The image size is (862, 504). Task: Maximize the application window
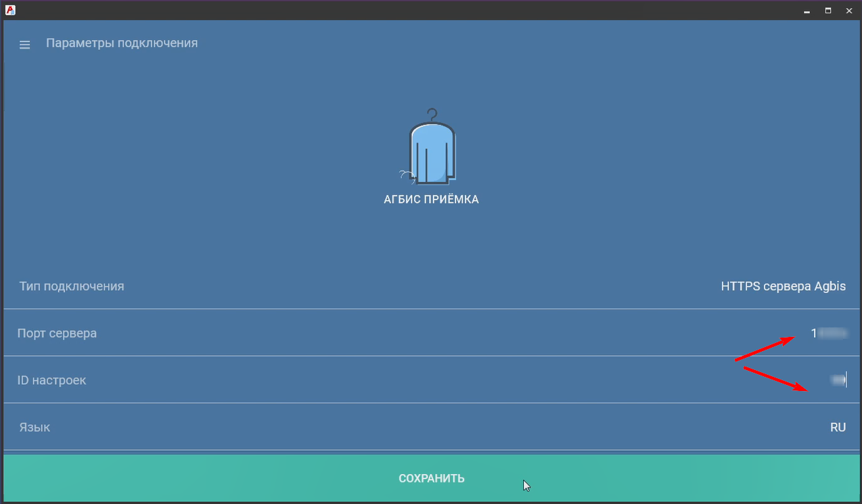point(828,10)
